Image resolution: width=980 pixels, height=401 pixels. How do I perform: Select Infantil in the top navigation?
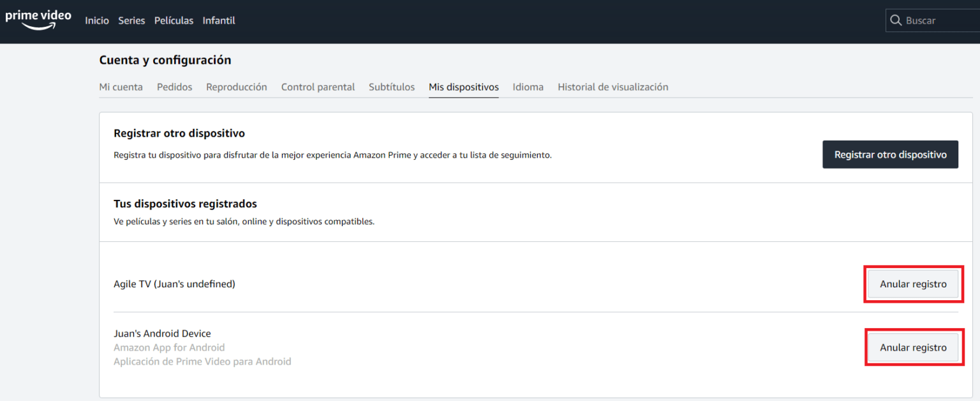coord(219,20)
